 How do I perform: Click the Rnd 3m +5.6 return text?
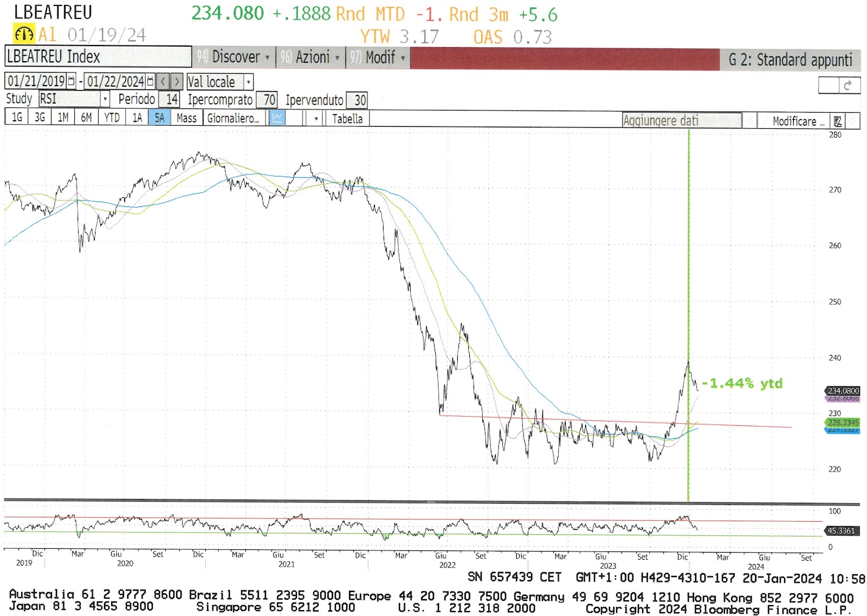pos(503,15)
